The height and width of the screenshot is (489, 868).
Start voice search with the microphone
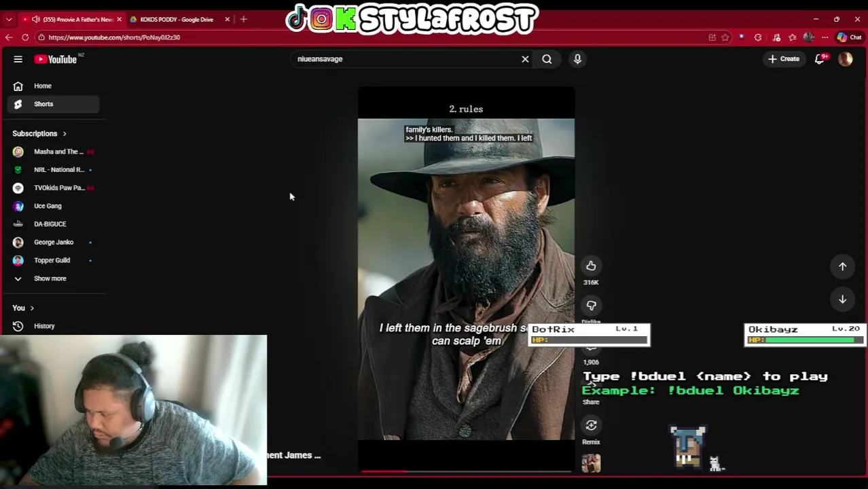coord(577,59)
